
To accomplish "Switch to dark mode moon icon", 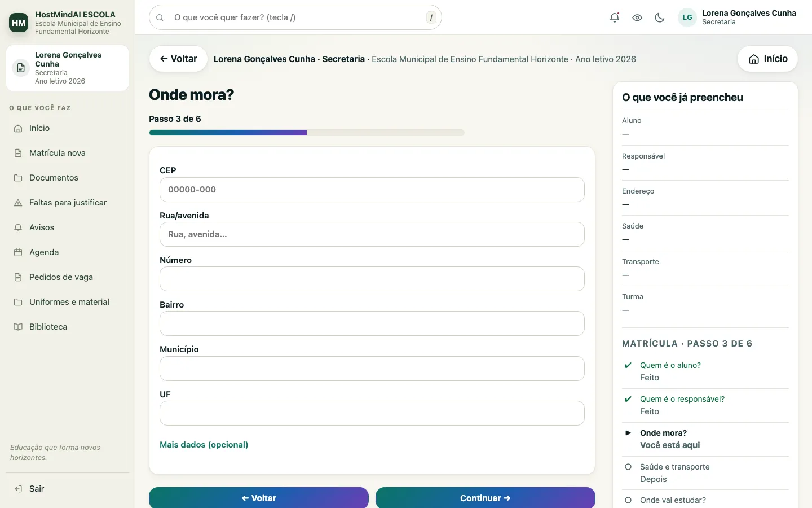I will (x=660, y=17).
